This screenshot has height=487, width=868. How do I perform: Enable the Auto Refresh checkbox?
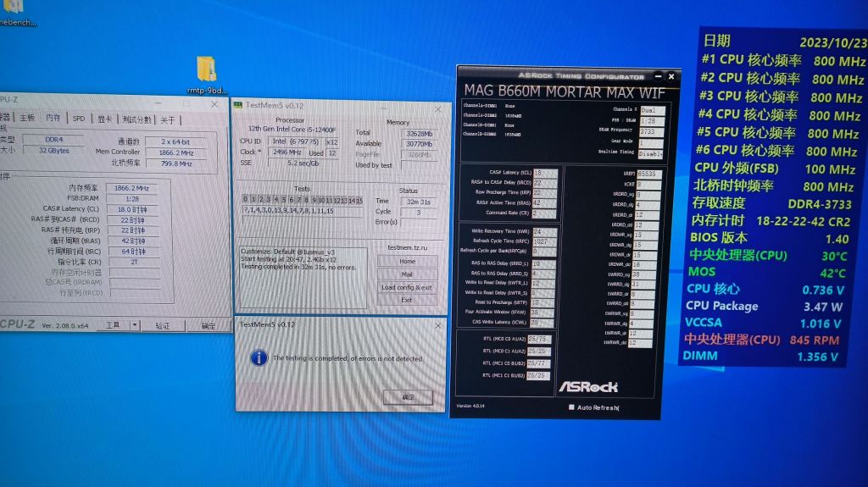(x=572, y=407)
